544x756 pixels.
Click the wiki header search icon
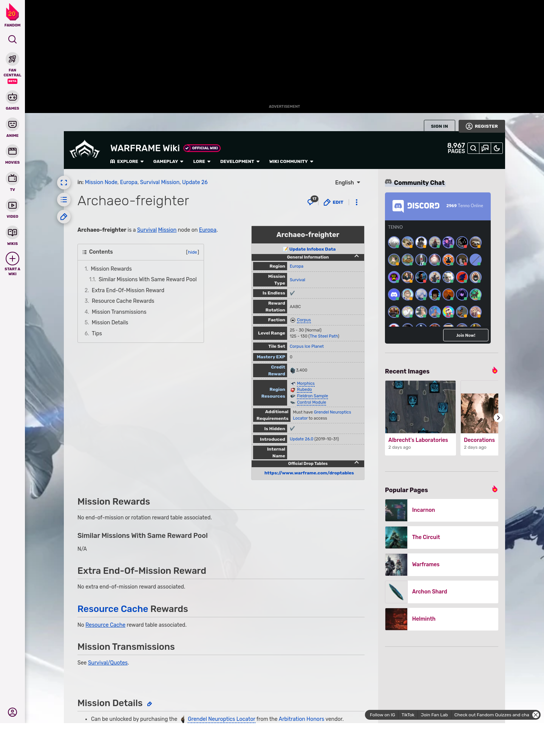tap(473, 148)
